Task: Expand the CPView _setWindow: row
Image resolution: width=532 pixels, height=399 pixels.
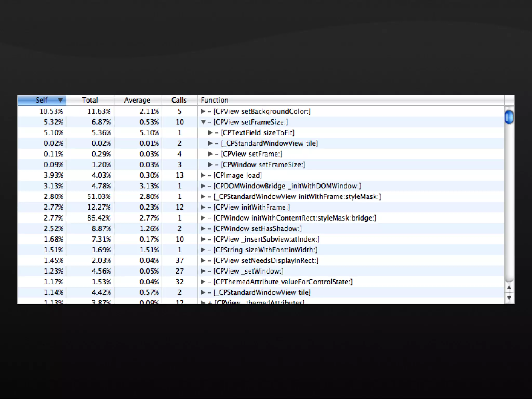Action: [203, 271]
